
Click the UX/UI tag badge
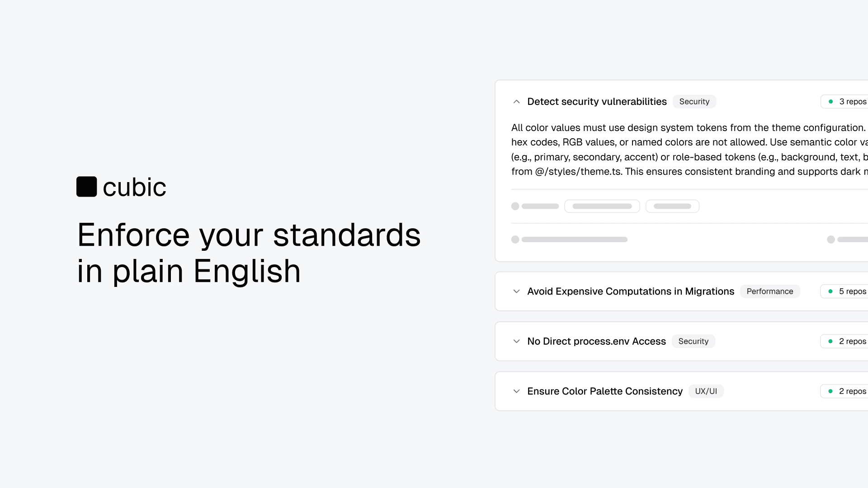[x=706, y=391]
